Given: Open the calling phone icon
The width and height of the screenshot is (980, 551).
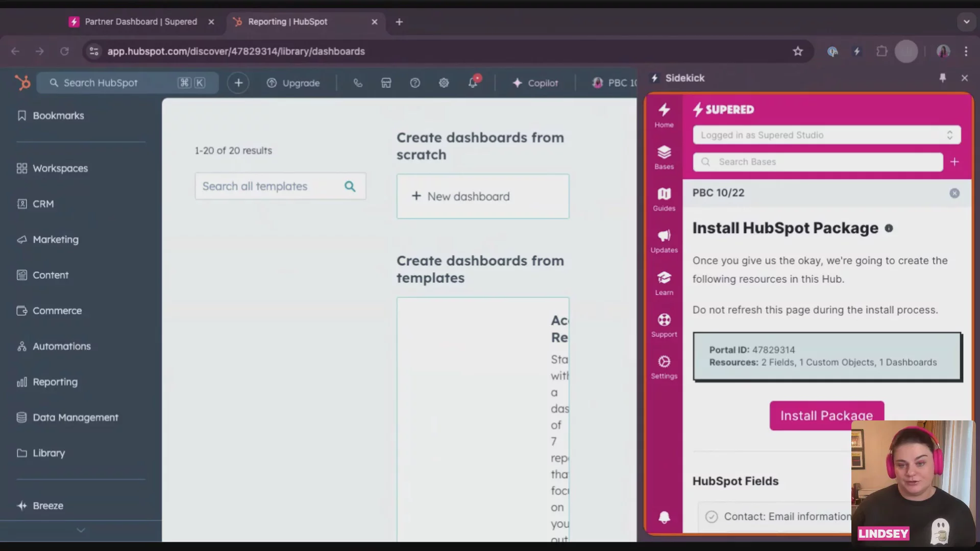Looking at the screenshot, I should [x=358, y=83].
